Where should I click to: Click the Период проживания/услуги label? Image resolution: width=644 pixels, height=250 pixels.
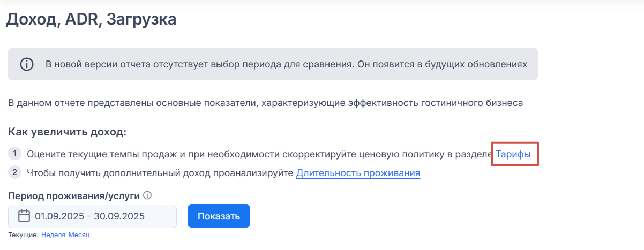pyautogui.click(x=74, y=196)
